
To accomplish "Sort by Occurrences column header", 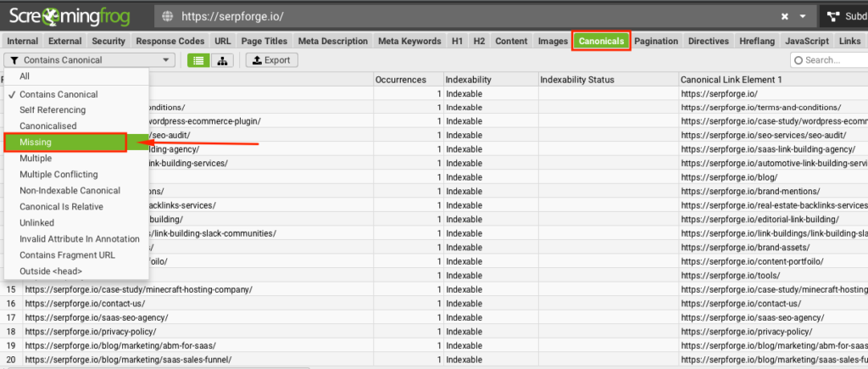I will coord(409,80).
